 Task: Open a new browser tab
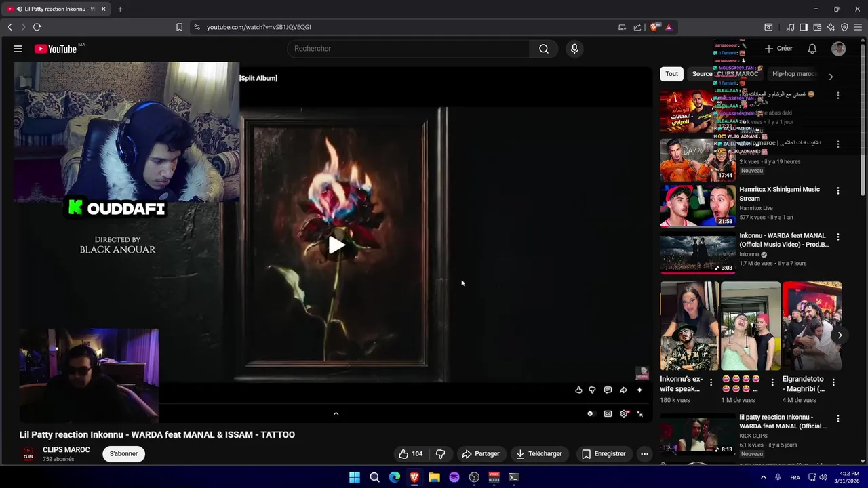pos(120,9)
